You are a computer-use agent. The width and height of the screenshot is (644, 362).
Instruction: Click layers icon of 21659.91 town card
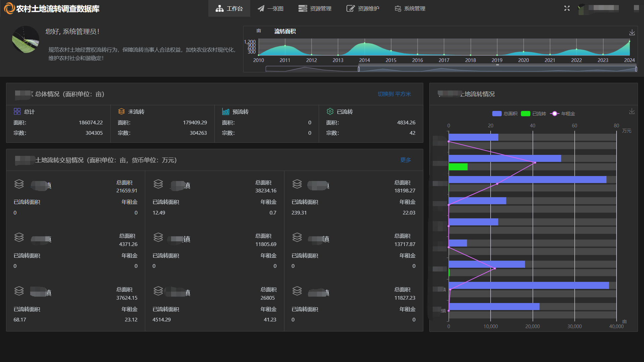click(19, 184)
